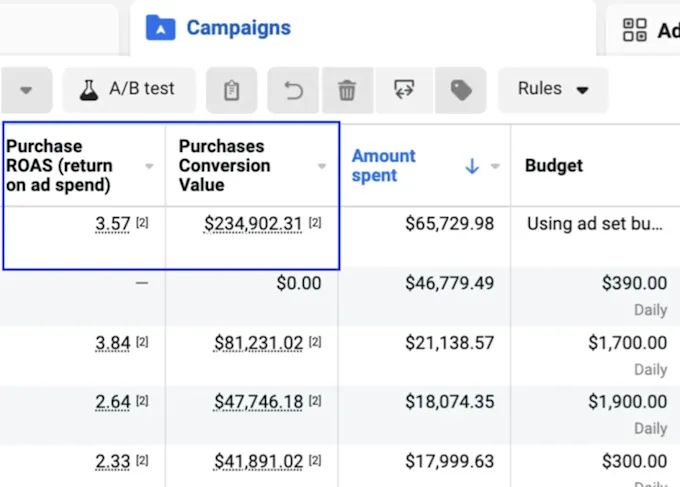Image resolution: width=680 pixels, height=487 pixels.
Task: Click the tag label icon
Action: (x=461, y=91)
